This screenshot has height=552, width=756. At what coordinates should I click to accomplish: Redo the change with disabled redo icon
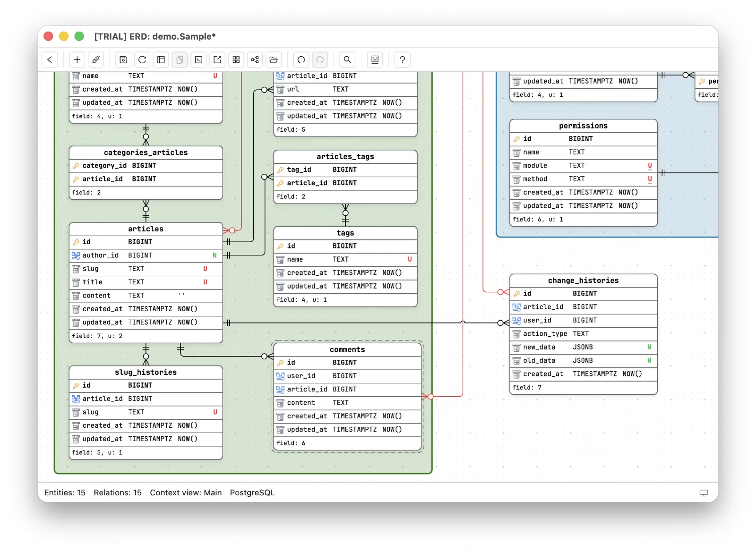click(320, 59)
